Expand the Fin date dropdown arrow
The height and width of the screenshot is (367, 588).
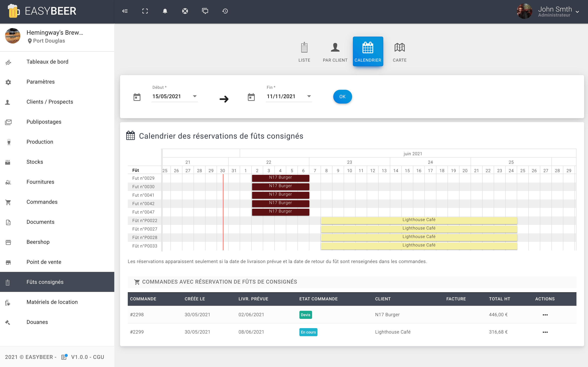coord(309,96)
